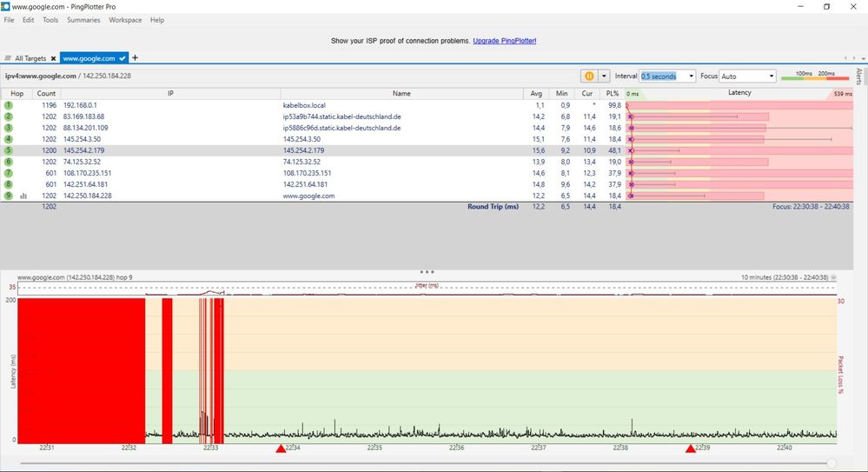
Task: Close the All Targets tab using its X
Action: tap(53, 58)
